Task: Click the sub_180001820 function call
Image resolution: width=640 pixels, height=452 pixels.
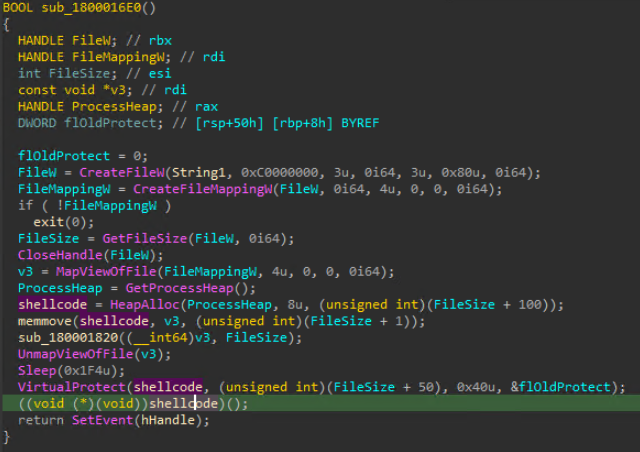Action: click(69, 338)
